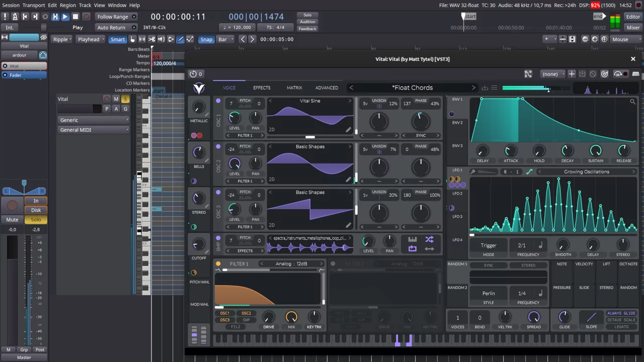This screenshot has width=644, height=362.
Task: Switch to Vital ADVANCED tab
Action: click(x=327, y=88)
